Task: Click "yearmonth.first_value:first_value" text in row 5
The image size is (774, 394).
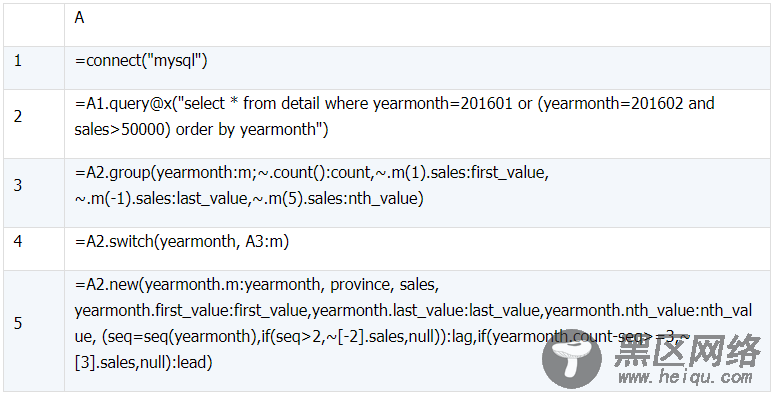Action: tap(192, 311)
